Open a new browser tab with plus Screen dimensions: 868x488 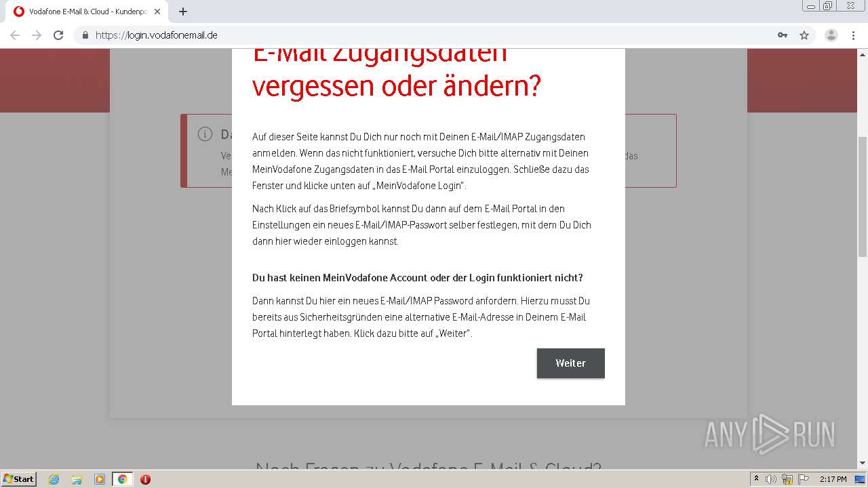(183, 12)
